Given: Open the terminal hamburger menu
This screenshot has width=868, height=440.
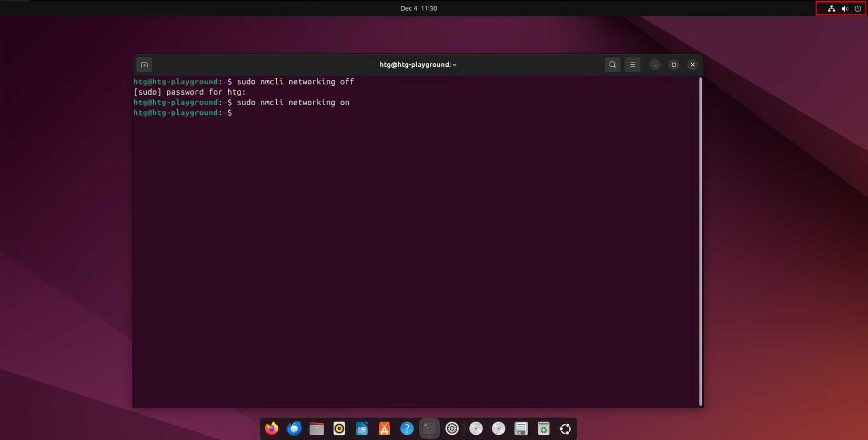Looking at the screenshot, I should [632, 65].
